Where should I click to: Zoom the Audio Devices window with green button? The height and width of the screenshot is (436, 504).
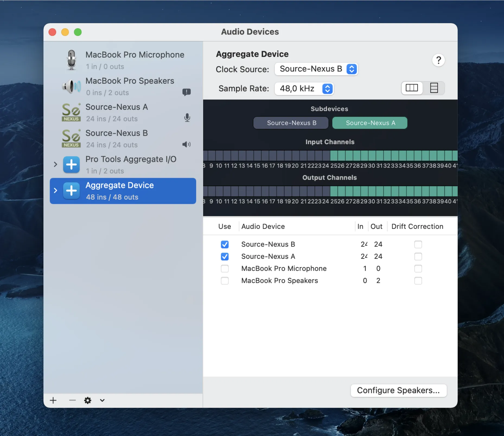coord(78,32)
